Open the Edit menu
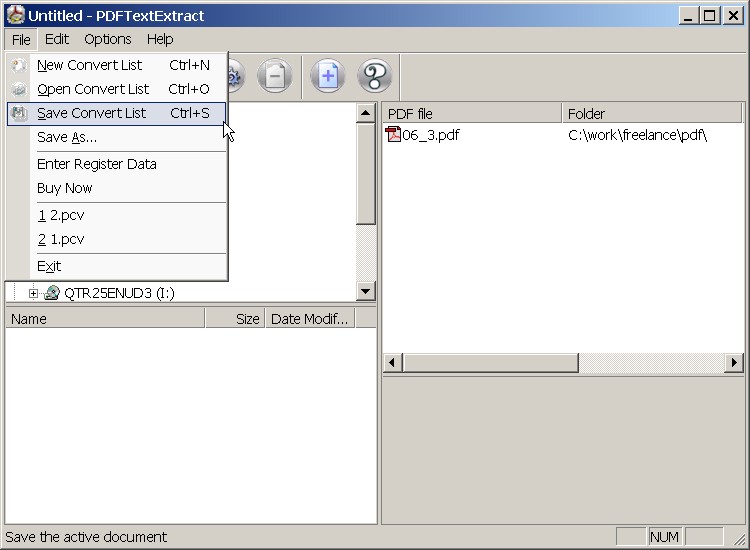750x550 pixels. (x=57, y=39)
